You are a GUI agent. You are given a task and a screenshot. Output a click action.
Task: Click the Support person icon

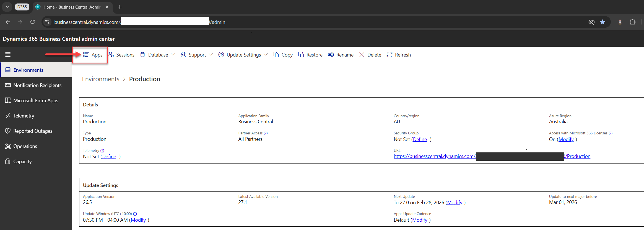(x=183, y=55)
